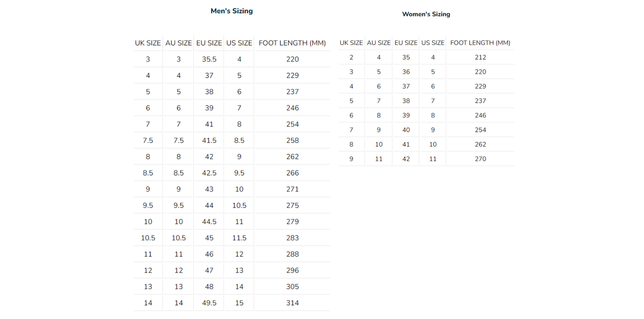The height and width of the screenshot is (319, 644).
Task: Click the 270 foot length cell
Action: pos(480,159)
